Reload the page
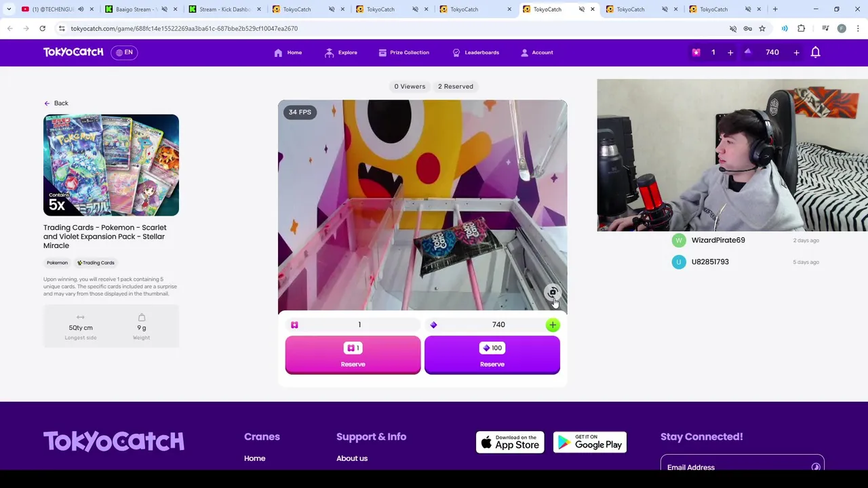868x488 pixels. 42,28
